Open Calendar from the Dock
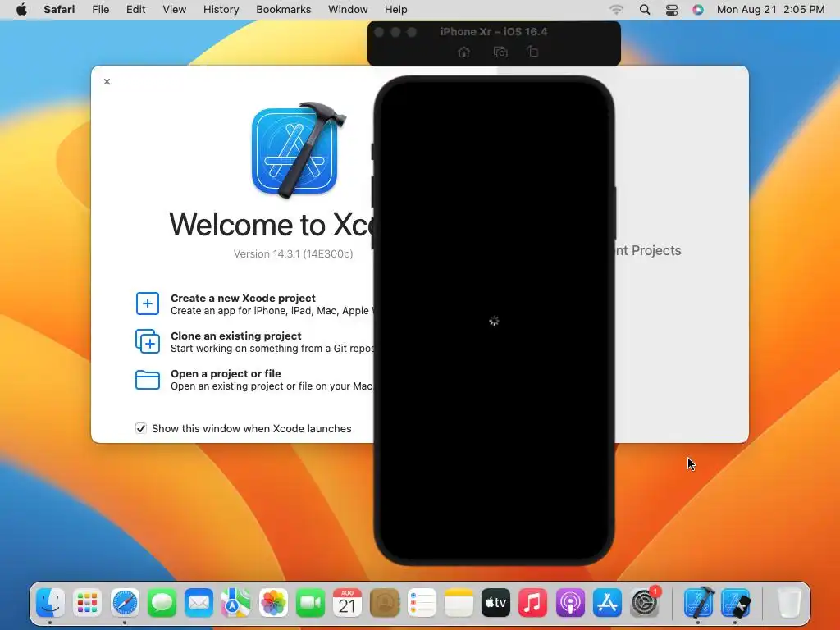 (347, 603)
